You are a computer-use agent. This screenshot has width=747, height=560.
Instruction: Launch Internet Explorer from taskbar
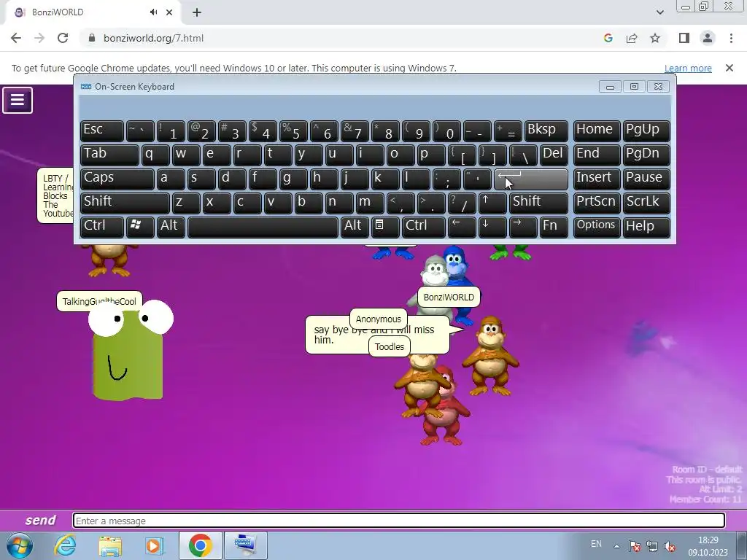(x=65, y=545)
